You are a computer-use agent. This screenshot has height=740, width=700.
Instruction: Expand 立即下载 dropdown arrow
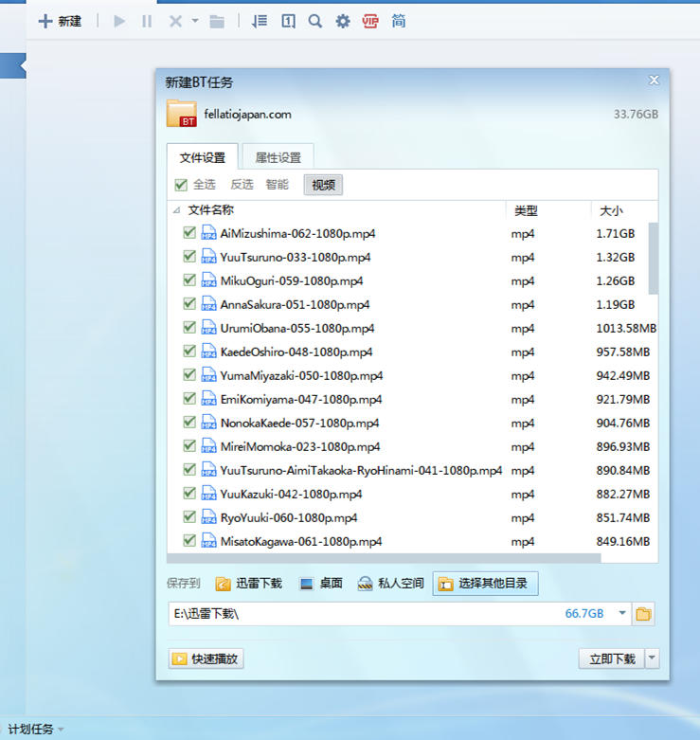coord(652,658)
